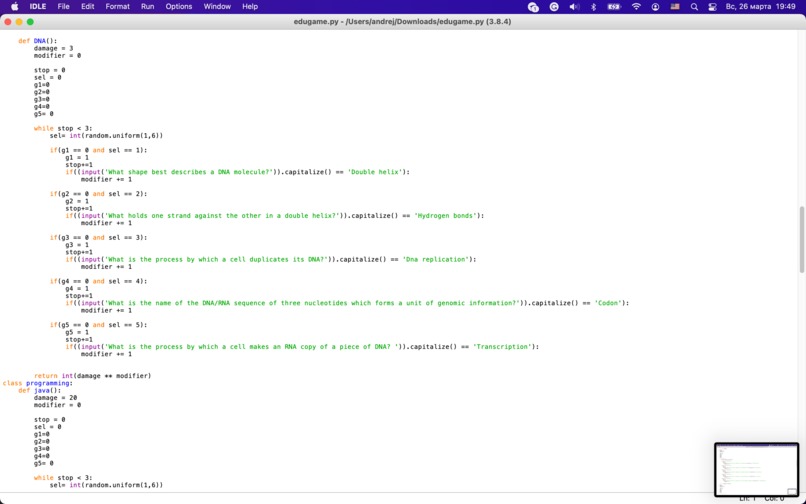Open the volume control in menu bar
The image size is (806, 504).
click(574, 7)
